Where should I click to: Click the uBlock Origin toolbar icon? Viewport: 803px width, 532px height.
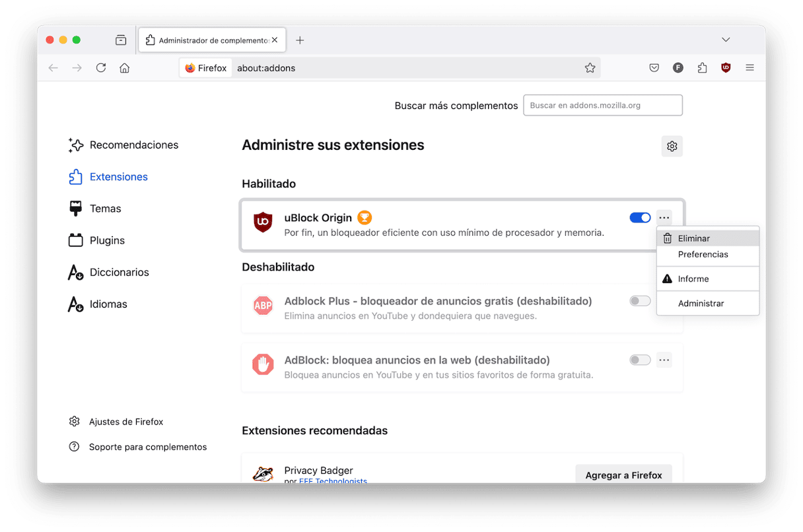tap(726, 68)
